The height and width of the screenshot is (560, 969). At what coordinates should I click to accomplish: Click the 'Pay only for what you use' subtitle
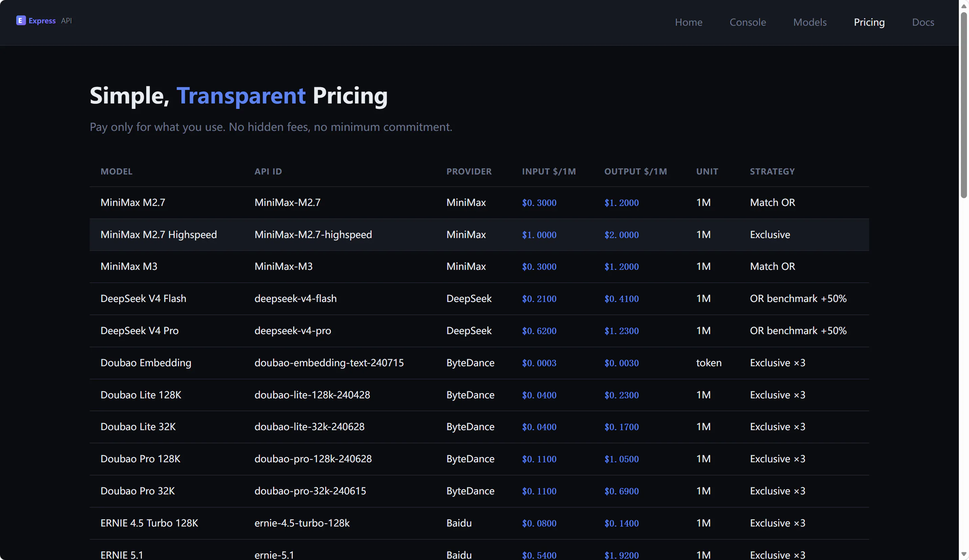tap(271, 127)
